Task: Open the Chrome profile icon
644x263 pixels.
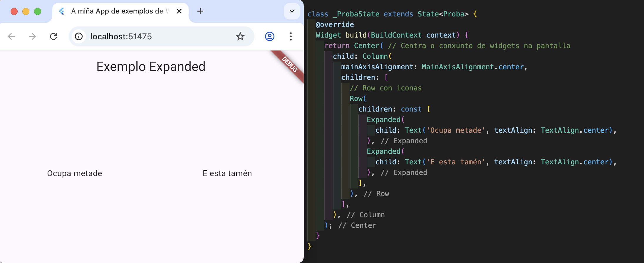Action: point(269,36)
